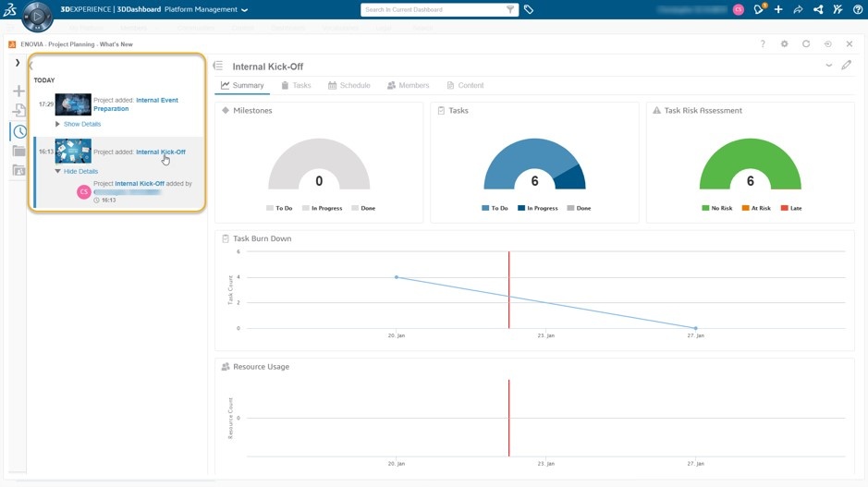Click the Internal Kick-Off project thumbnail
Screen dimensions: 868x487
73,152
